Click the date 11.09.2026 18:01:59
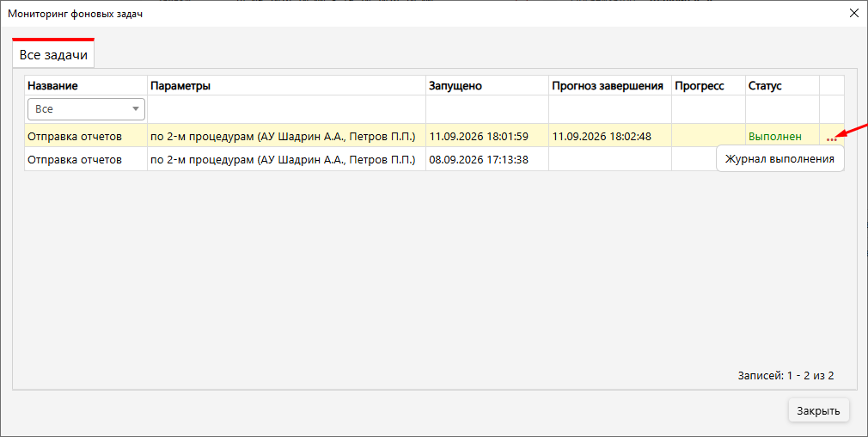Image resolution: width=868 pixels, height=437 pixels. point(479,136)
